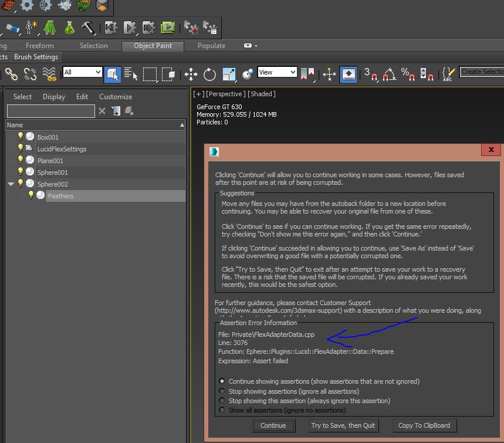Switch to the Populate ribbon tab
Viewport: 504px width, 443px height.
[x=211, y=46]
